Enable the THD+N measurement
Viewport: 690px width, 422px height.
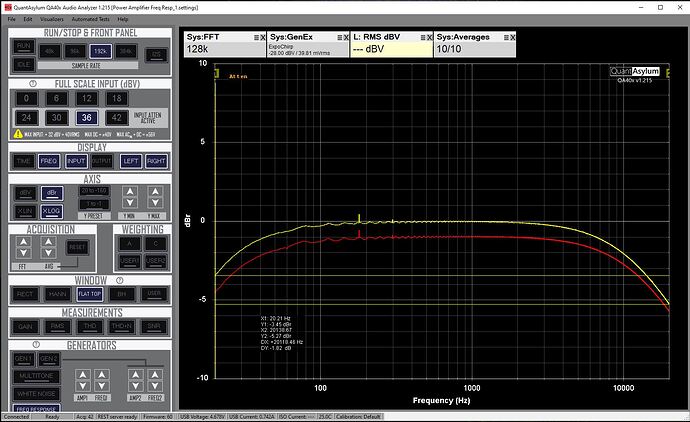121,326
